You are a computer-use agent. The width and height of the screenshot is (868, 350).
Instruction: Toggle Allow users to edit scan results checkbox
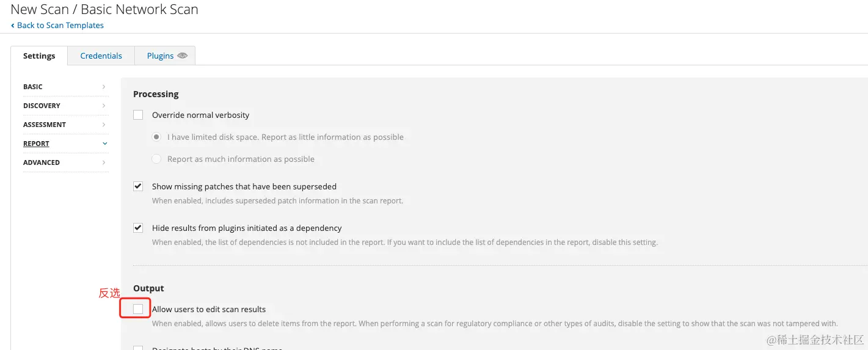pyautogui.click(x=138, y=309)
